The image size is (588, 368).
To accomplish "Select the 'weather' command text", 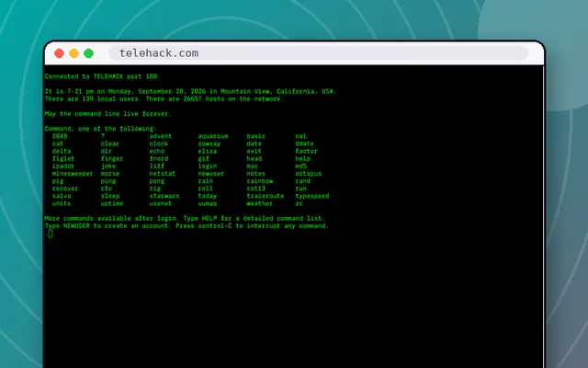I will (x=260, y=203).
